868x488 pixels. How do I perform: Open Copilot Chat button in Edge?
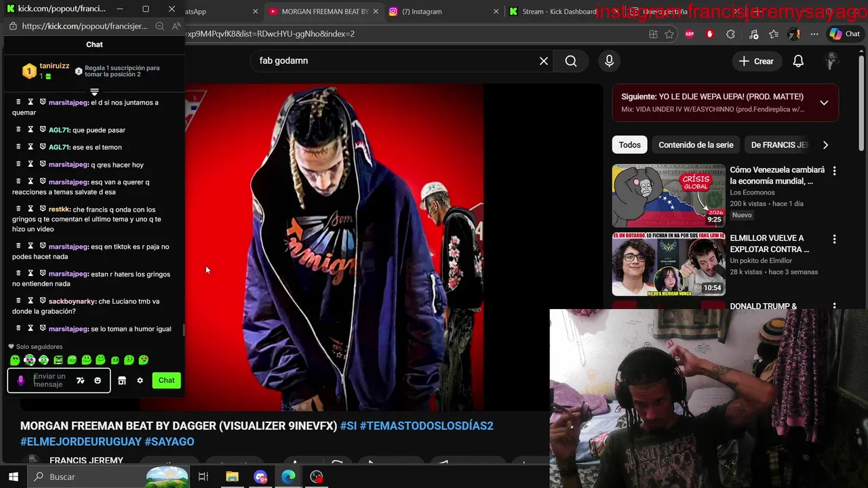[x=845, y=34]
